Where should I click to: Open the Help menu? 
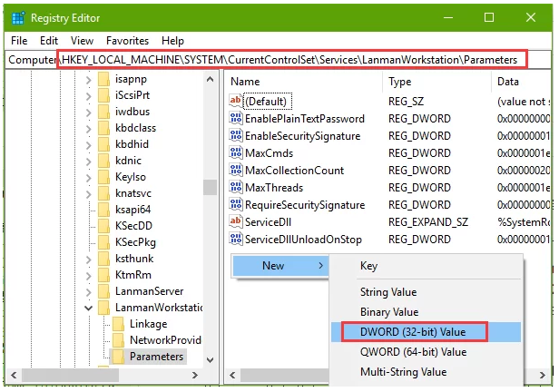pyautogui.click(x=172, y=41)
